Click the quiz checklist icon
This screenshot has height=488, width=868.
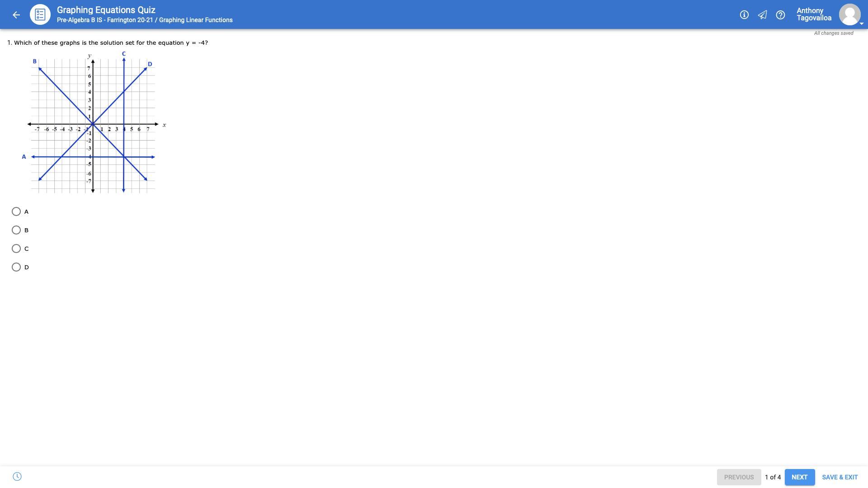pyautogui.click(x=40, y=15)
